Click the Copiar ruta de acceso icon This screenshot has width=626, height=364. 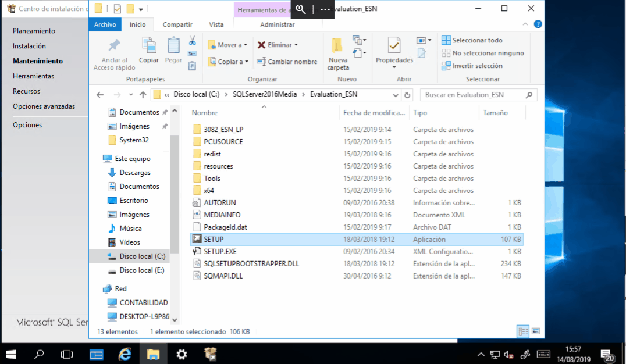(192, 53)
